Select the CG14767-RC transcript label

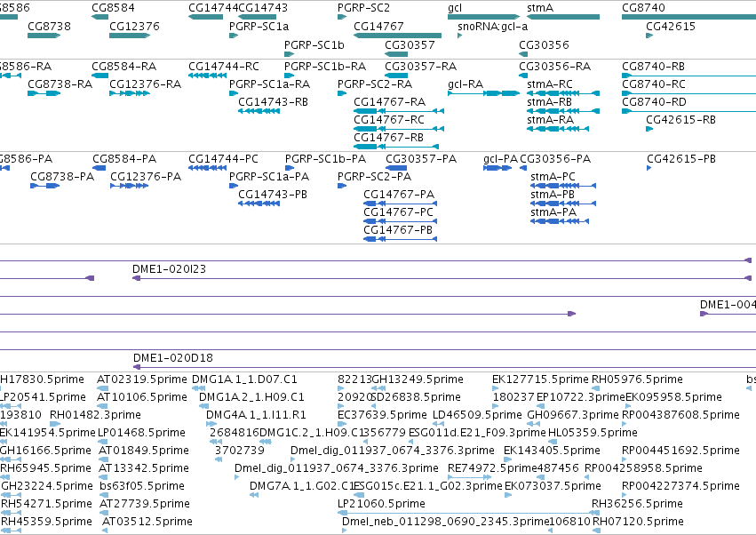[389, 120]
